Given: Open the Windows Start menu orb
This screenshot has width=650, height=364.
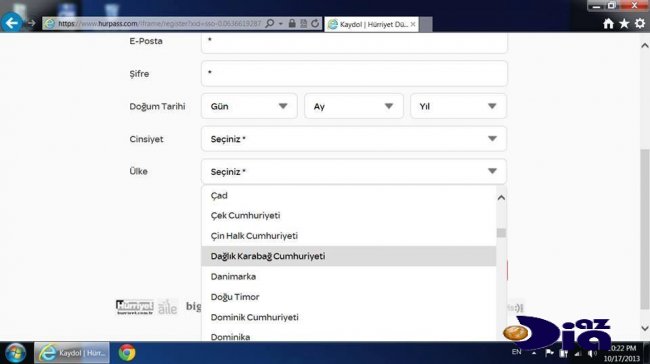Looking at the screenshot, I should coord(15,353).
